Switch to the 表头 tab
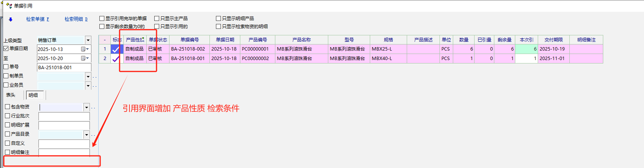This screenshot has height=168, width=644. [x=11, y=95]
